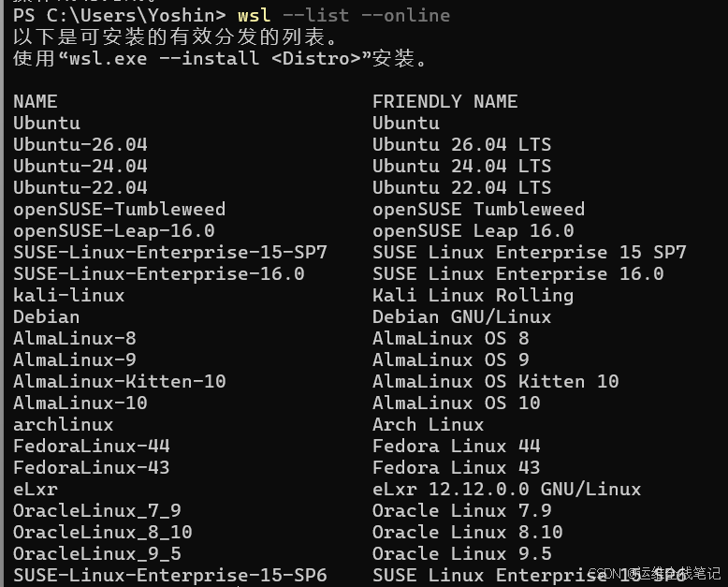The height and width of the screenshot is (587, 728).
Task: Click the FedoraLinux-44 distro name
Action: point(92,446)
